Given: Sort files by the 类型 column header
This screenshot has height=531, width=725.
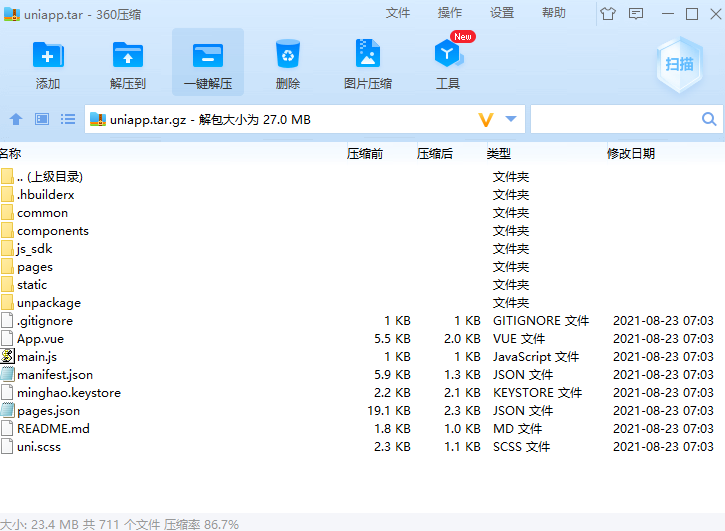Looking at the screenshot, I should click(498, 153).
